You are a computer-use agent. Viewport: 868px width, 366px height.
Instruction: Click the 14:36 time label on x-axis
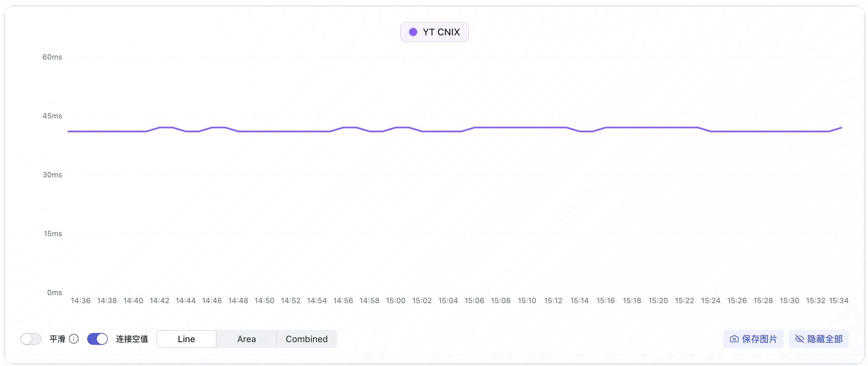[80, 300]
